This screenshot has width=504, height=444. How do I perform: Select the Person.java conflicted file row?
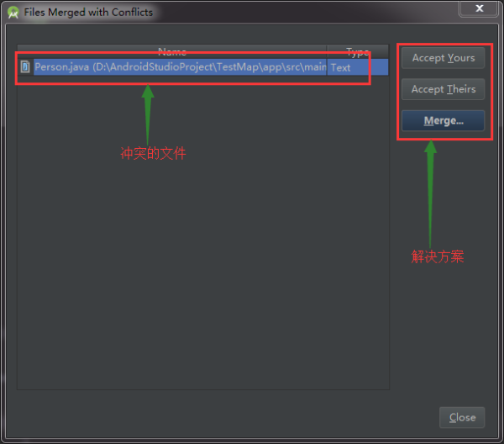point(202,67)
